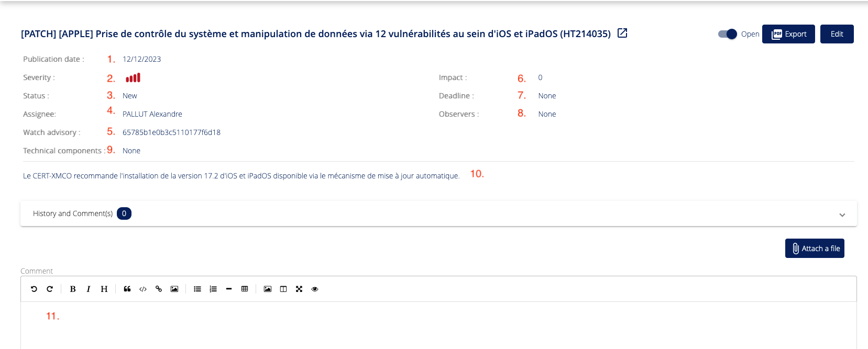Image resolution: width=868 pixels, height=349 pixels.
Task: Insert a table into the comment
Action: pyautogui.click(x=245, y=289)
